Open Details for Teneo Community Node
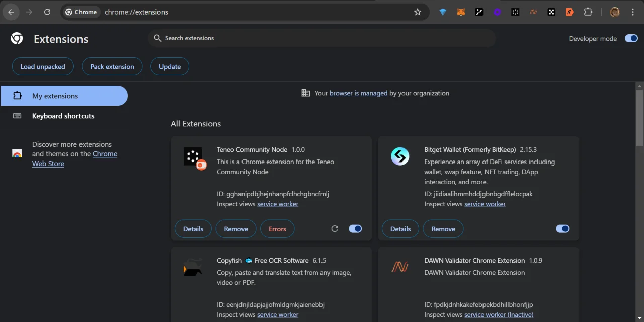 pos(193,229)
